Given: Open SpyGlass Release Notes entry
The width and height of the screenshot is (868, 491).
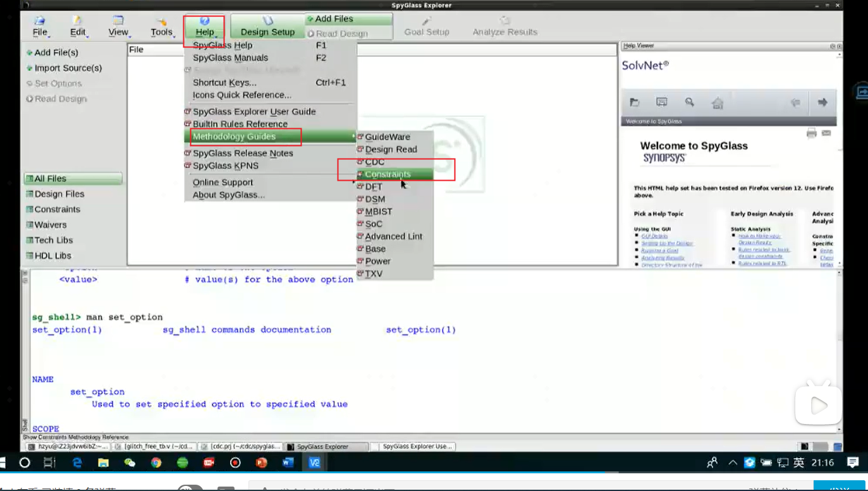Looking at the screenshot, I should [x=271, y=153].
